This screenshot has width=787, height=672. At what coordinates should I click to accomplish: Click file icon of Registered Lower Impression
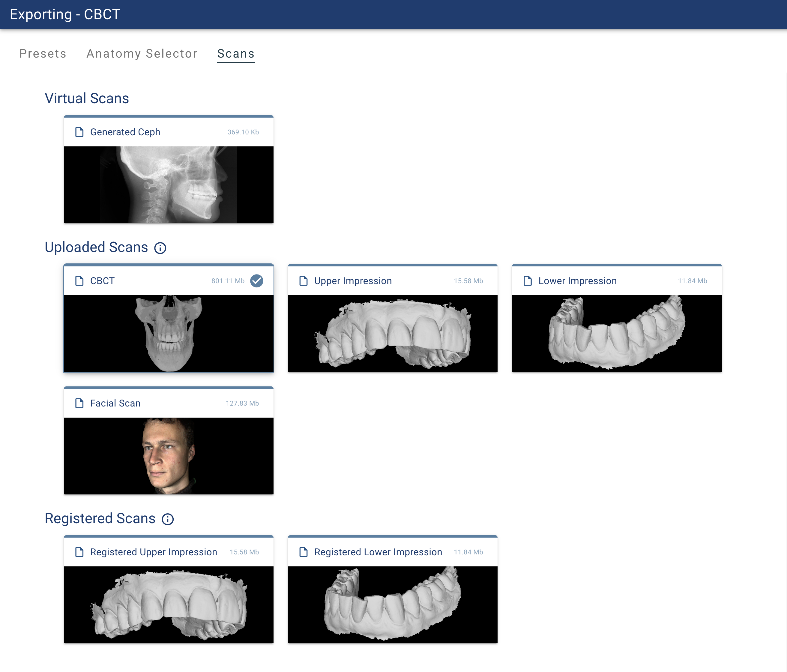pyautogui.click(x=304, y=552)
